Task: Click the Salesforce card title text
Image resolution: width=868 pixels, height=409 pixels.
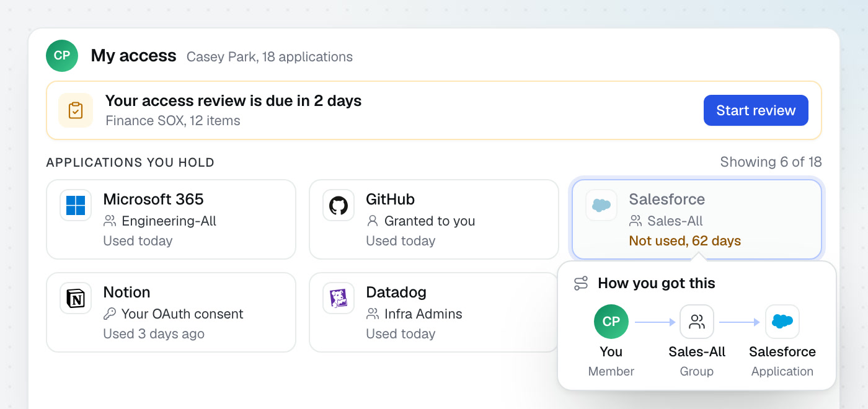Action: click(x=667, y=199)
